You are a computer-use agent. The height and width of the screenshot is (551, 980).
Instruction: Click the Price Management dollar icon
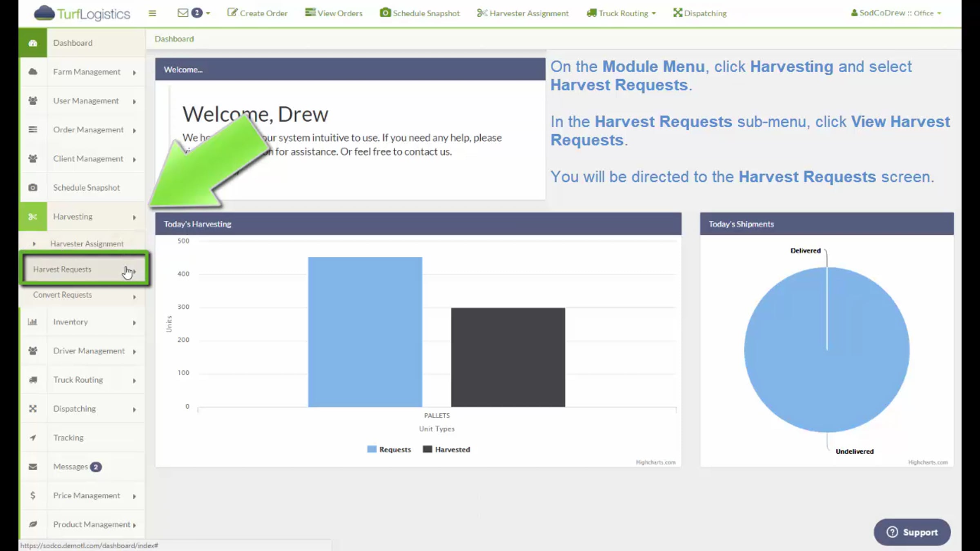tap(33, 495)
